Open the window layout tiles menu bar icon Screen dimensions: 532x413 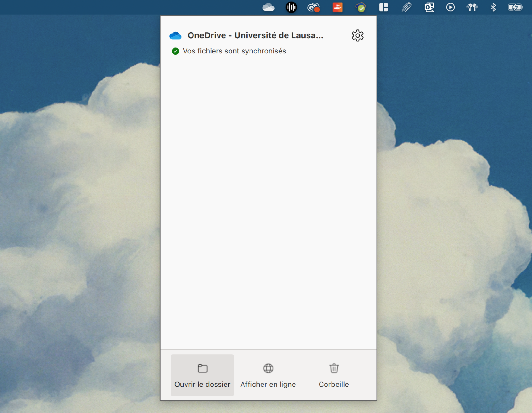pos(383,7)
